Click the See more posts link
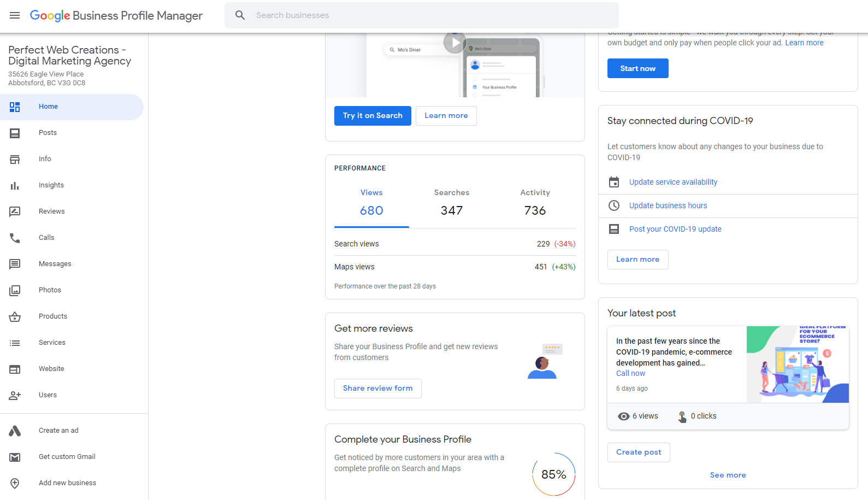The image size is (868, 500). [728, 475]
